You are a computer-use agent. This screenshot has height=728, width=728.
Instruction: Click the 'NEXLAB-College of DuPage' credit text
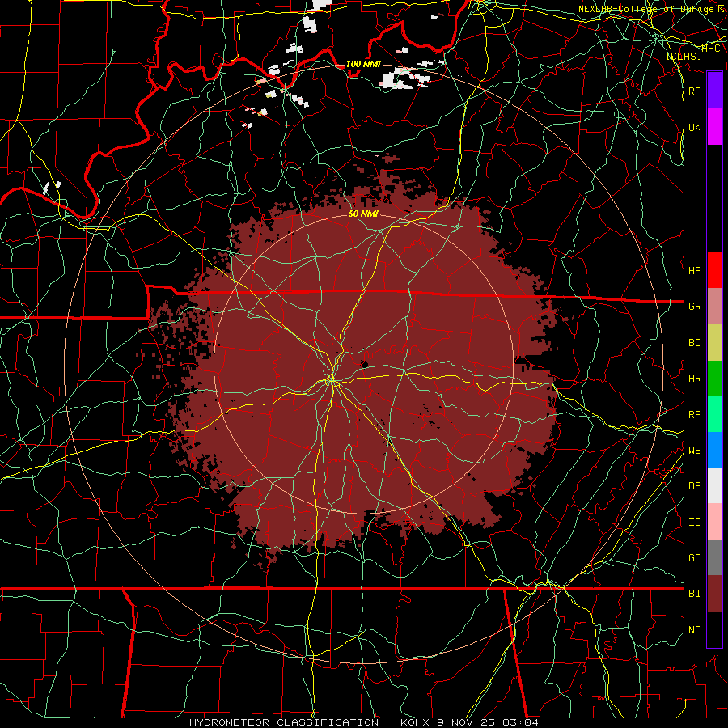646,9
